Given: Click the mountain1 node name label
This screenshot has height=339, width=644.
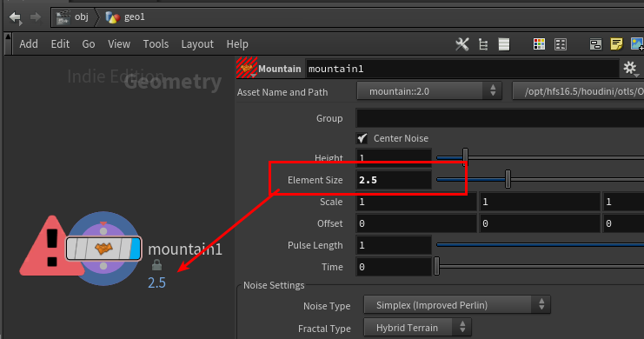Looking at the screenshot, I should (x=185, y=249).
